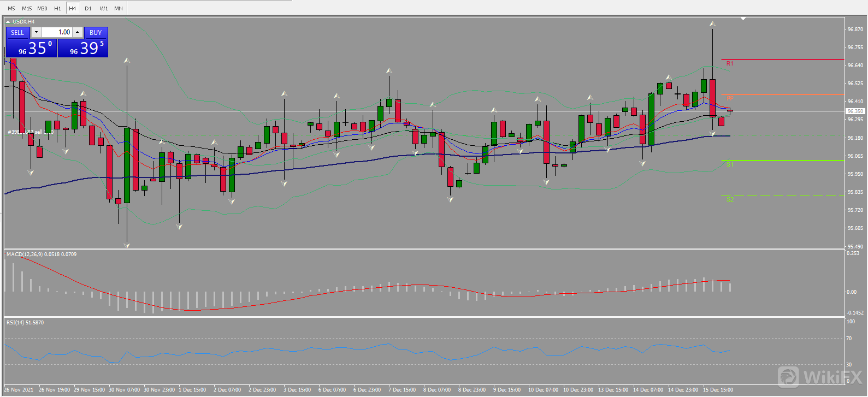Viewport: 868px width, 397px height.
Task: Click the buy price 96.395 tile
Action: point(83,48)
